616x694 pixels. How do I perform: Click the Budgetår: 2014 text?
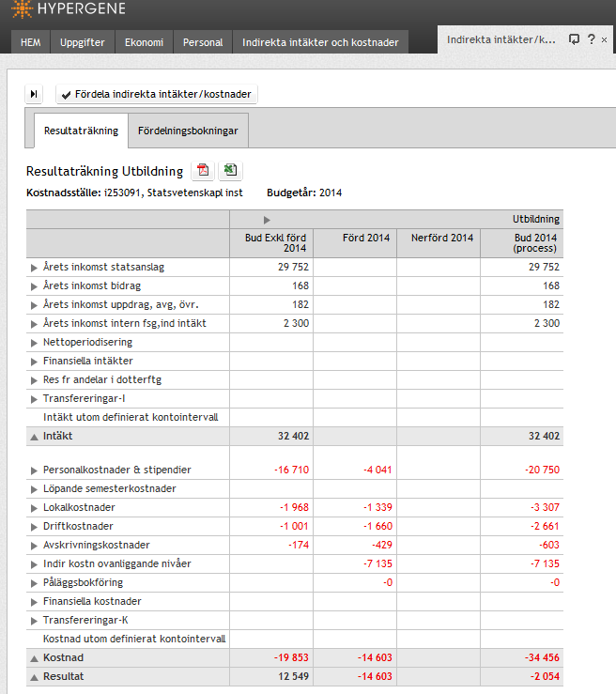(304, 193)
